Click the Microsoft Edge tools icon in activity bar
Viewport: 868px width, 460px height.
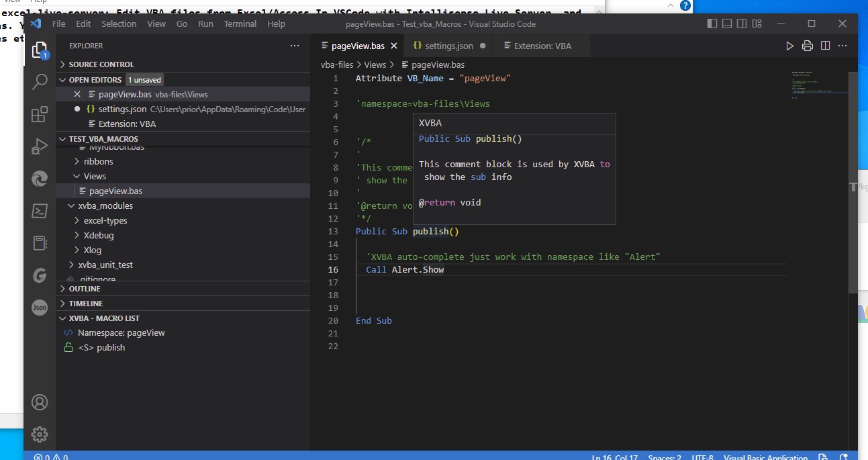pos(40,179)
